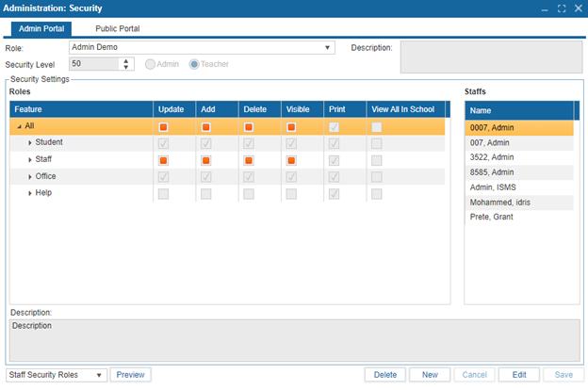Screen dimensions: 588x390
Task: Click the top Description text box
Action: point(491,57)
